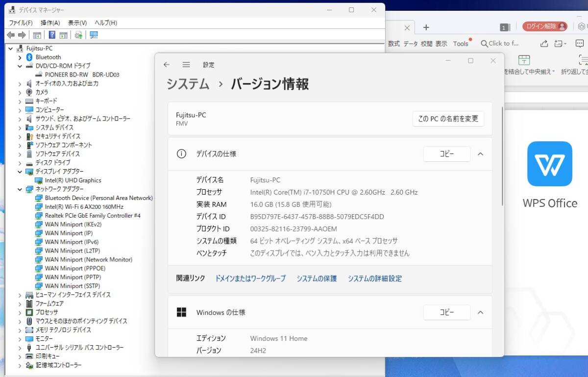This screenshot has height=377, width=588.
Task: Click the WPS Office logo tile
Action: [550, 164]
